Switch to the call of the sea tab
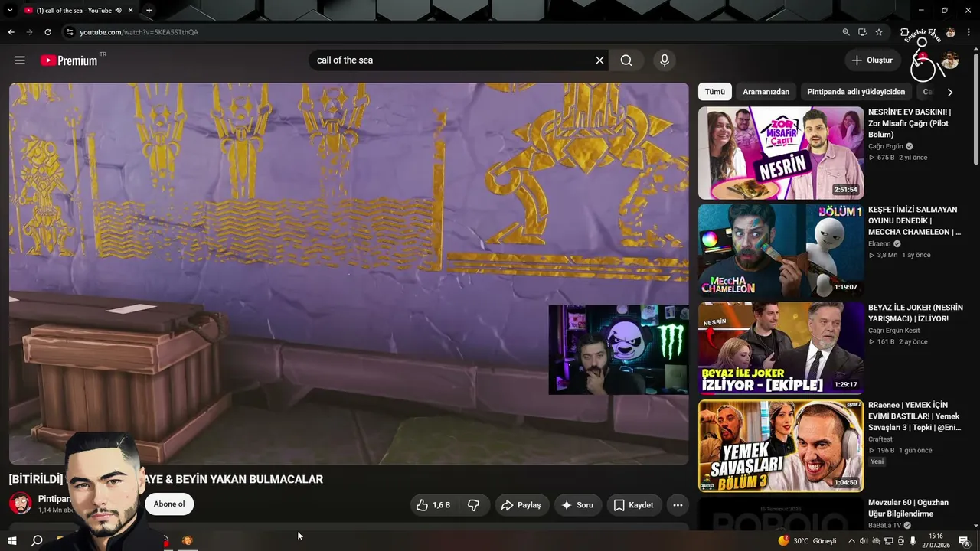Image resolution: width=980 pixels, height=551 pixels. [73, 11]
